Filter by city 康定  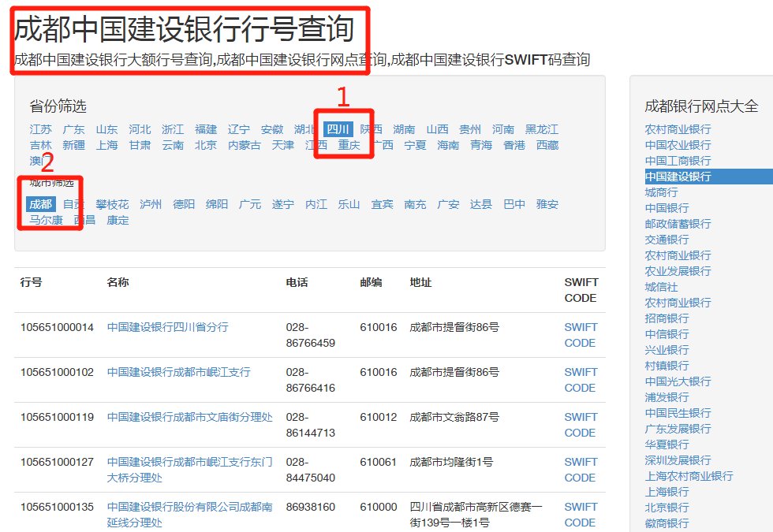[x=118, y=220]
